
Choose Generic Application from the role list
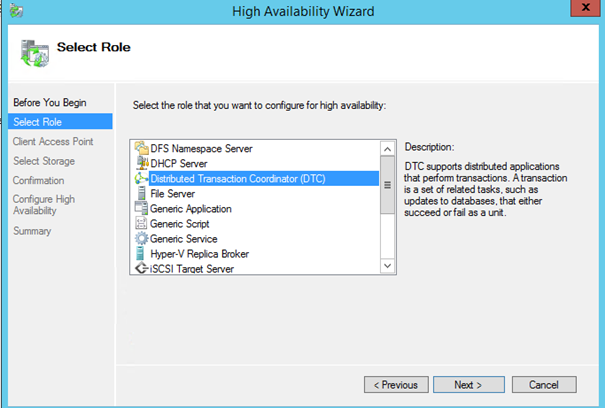coord(190,209)
